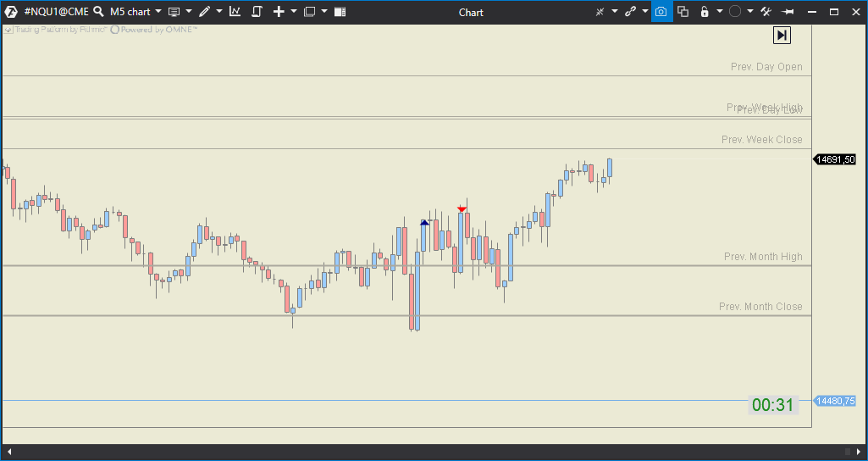Take a chart screenshot with camera icon
Image resolution: width=868 pixels, height=461 pixels.
click(x=661, y=12)
